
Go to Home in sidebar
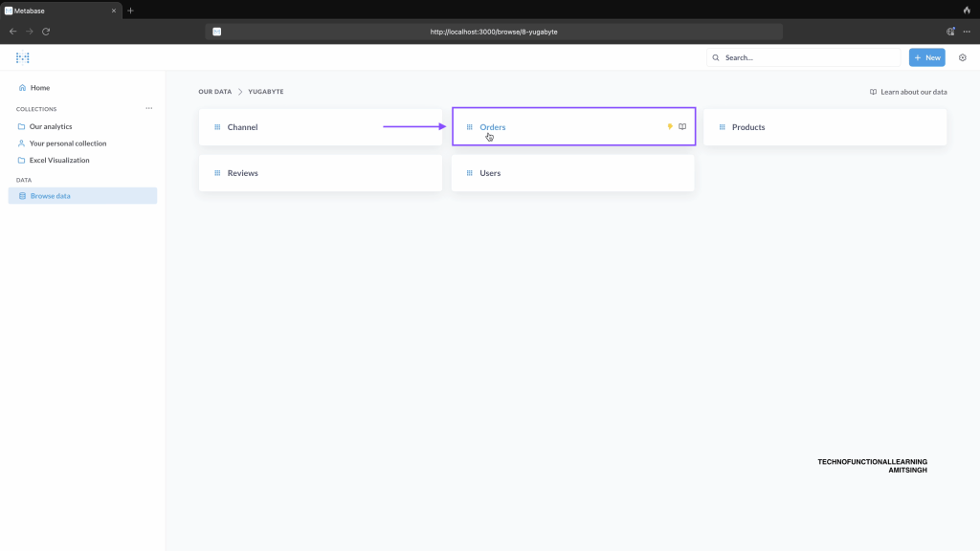(x=39, y=88)
